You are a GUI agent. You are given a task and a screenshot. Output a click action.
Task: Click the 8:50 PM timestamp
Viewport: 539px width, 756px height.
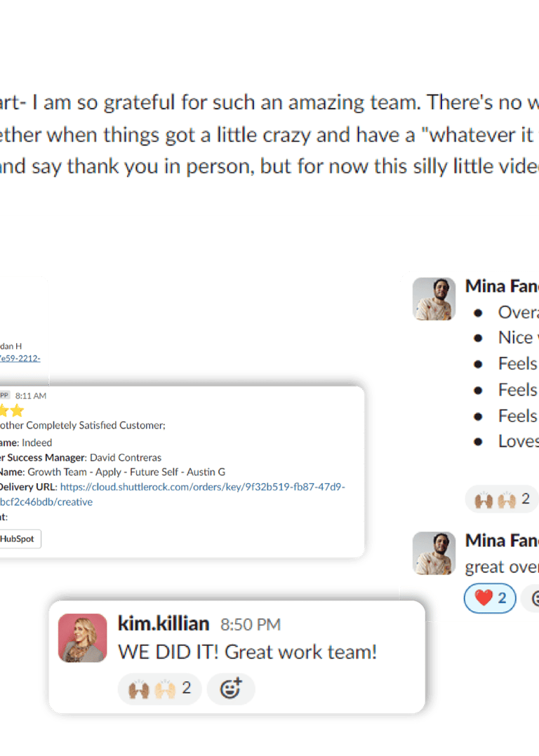(251, 625)
